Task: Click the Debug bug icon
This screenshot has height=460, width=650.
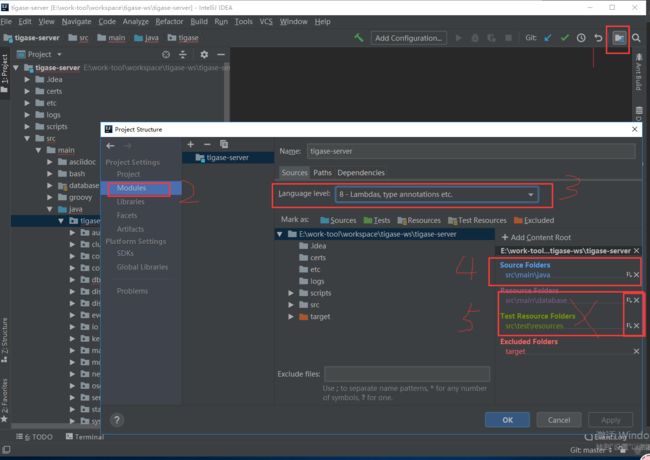Action: point(475,38)
